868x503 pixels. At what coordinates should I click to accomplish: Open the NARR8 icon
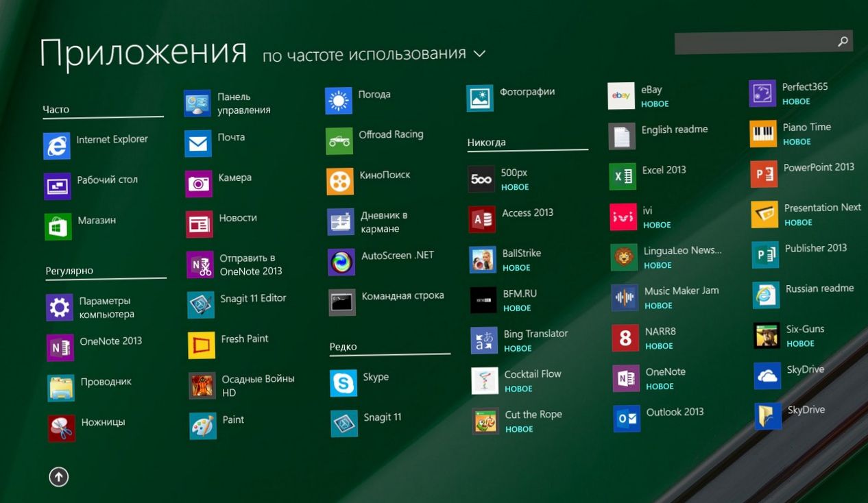click(x=625, y=338)
